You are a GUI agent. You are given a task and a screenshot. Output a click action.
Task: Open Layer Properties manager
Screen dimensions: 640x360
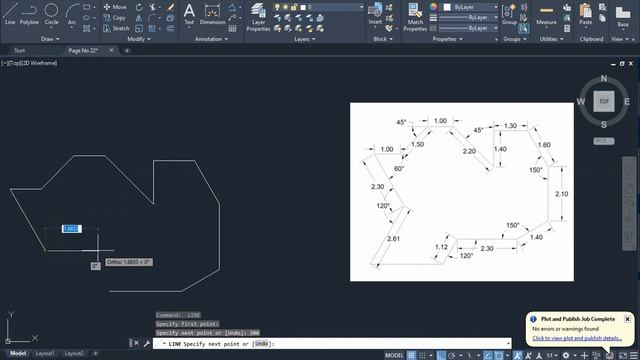point(258,17)
